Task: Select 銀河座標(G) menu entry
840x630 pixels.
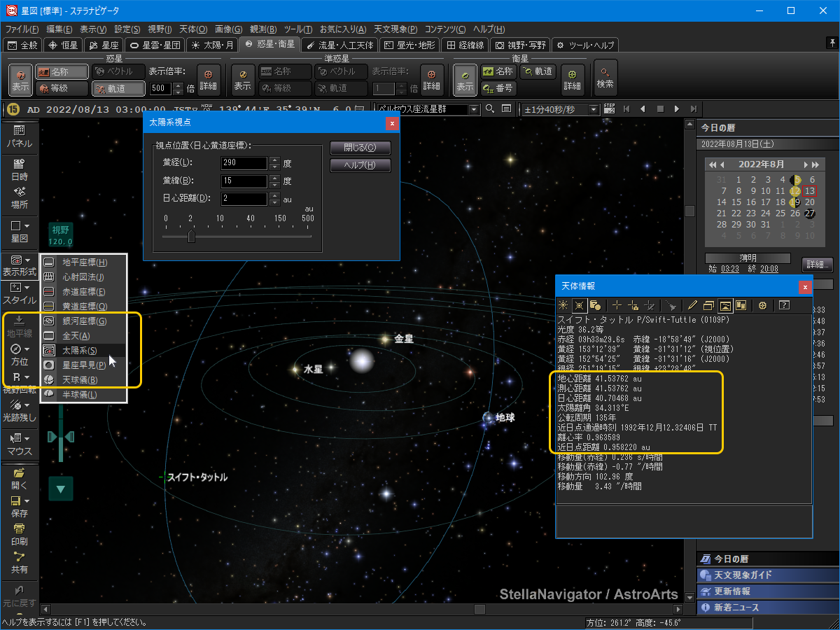Action: click(x=83, y=321)
